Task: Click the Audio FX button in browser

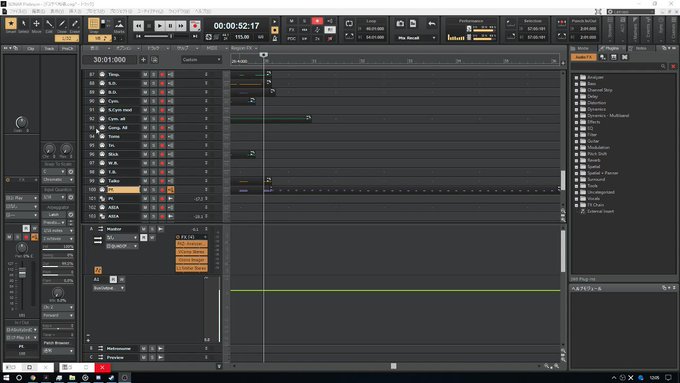Action: point(584,57)
